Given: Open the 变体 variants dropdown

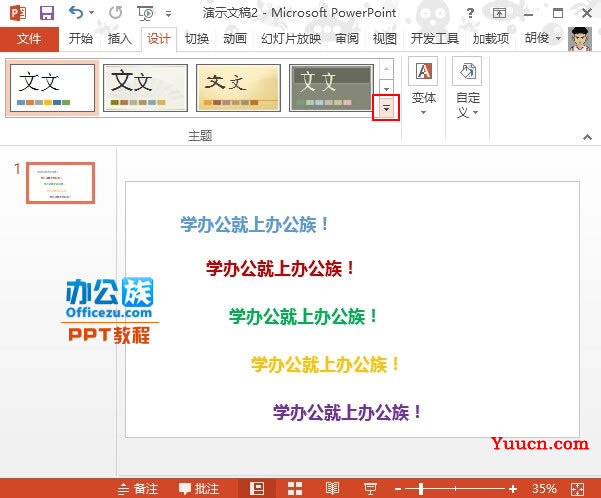Looking at the screenshot, I should (x=423, y=87).
